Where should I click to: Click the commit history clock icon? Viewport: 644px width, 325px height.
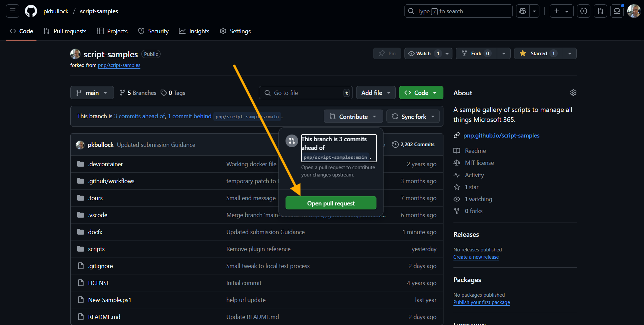[x=395, y=145]
